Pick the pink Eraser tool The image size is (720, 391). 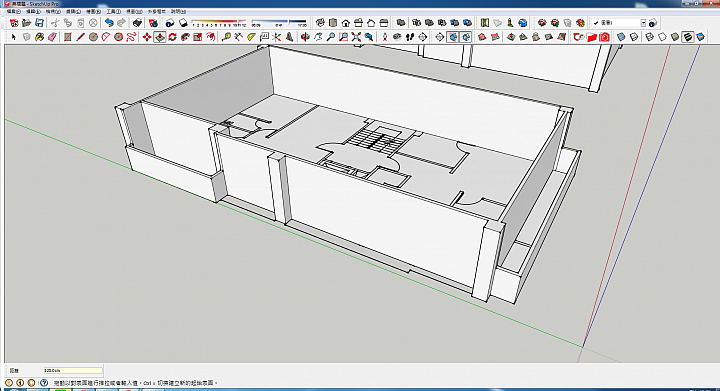(52, 37)
